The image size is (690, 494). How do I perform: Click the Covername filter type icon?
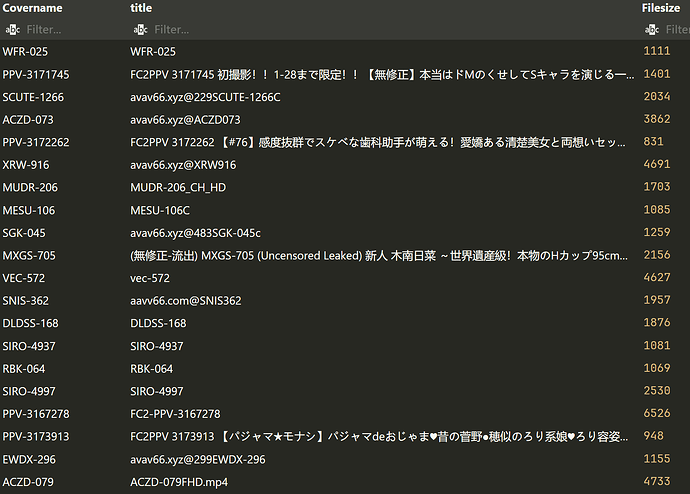pyautogui.click(x=13, y=29)
